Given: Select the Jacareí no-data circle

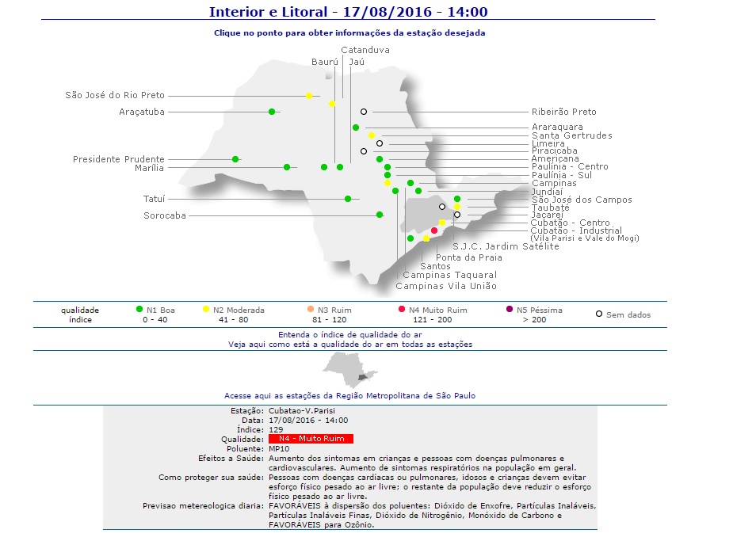Looking at the screenshot, I should coord(457,215).
